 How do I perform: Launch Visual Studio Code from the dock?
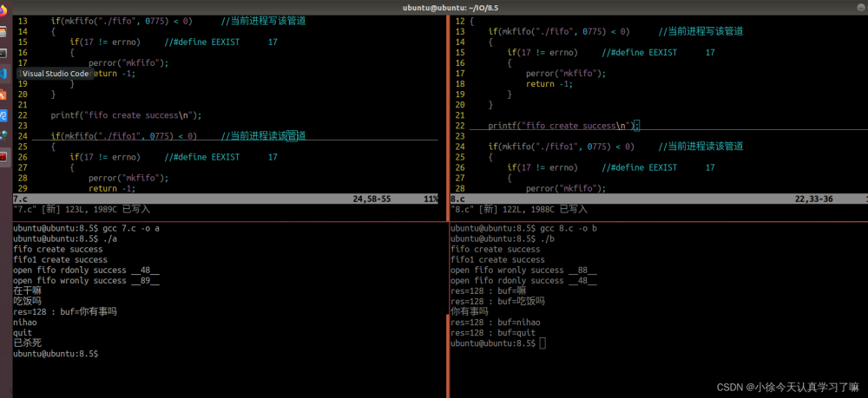[3, 73]
